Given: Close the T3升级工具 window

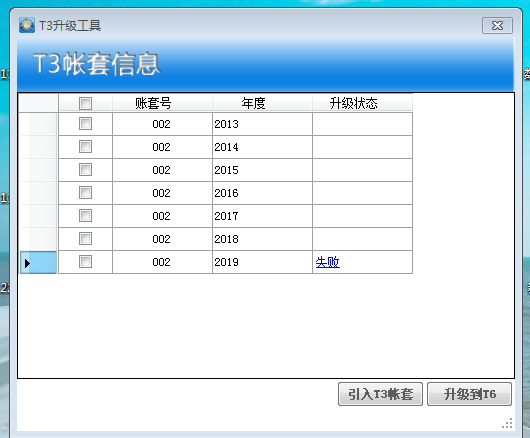Looking at the screenshot, I should pos(497,26).
